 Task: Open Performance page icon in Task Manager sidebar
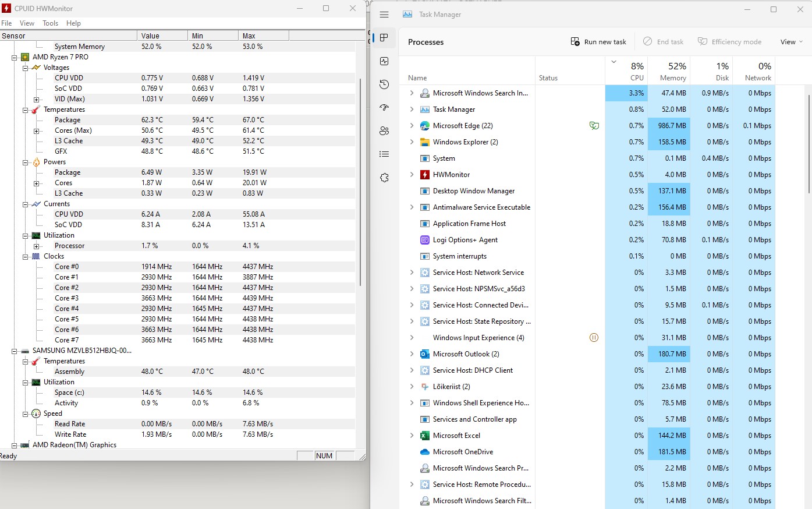click(384, 61)
